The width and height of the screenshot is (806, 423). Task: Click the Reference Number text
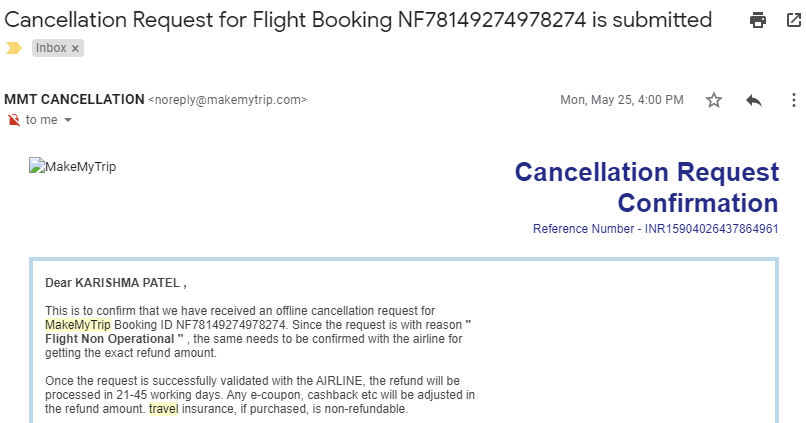(655, 229)
